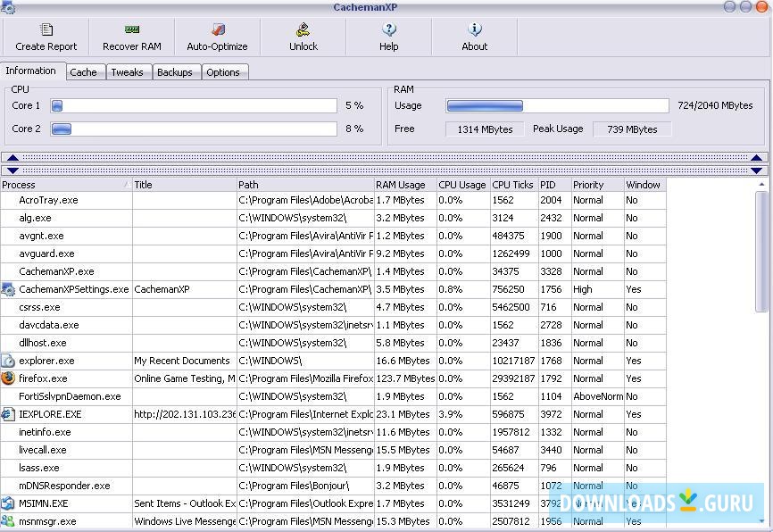Expand panel with left down arrow
This screenshot has width=773, height=532.
[x=12, y=170]
